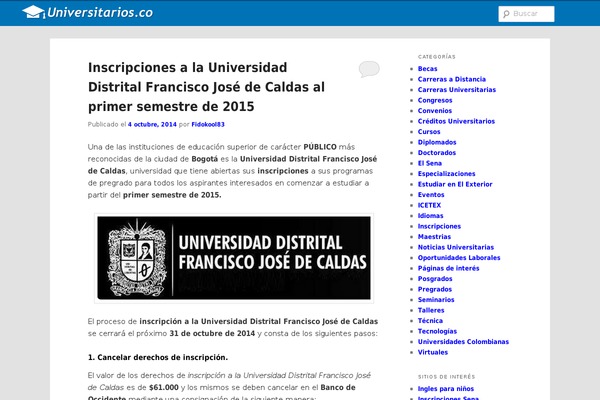Click the Buscar search input field

545,14
